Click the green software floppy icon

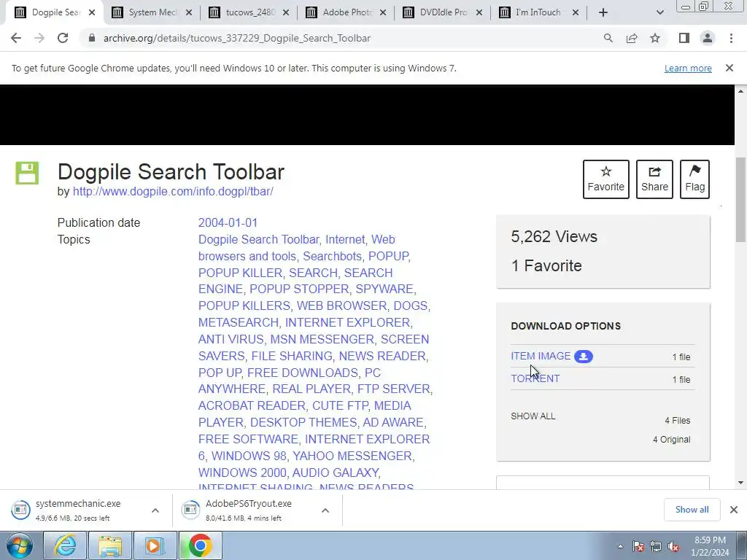[27, 173]
